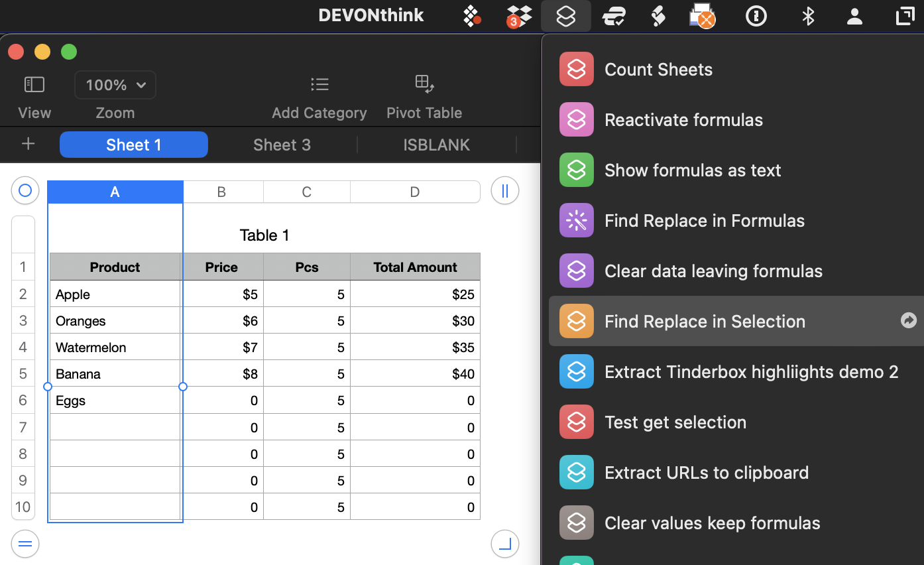Click the Show formulas as text green icon

[x=576, y=170]
